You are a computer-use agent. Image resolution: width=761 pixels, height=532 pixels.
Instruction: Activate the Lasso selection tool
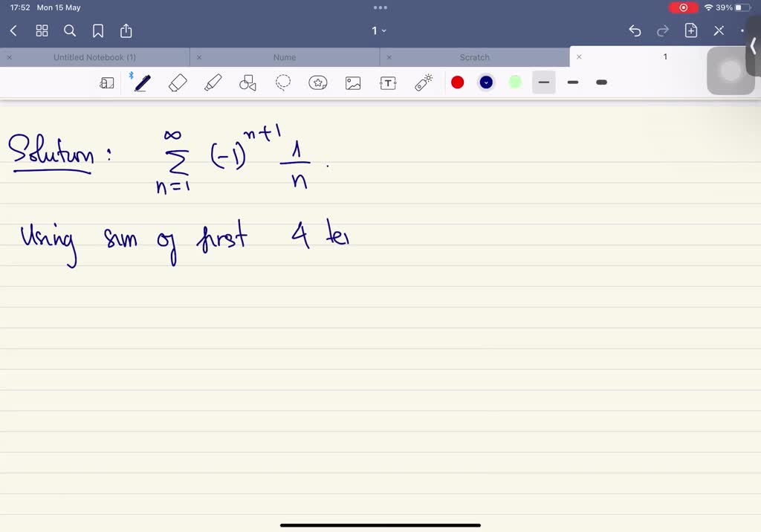click(x=283, y=82)
